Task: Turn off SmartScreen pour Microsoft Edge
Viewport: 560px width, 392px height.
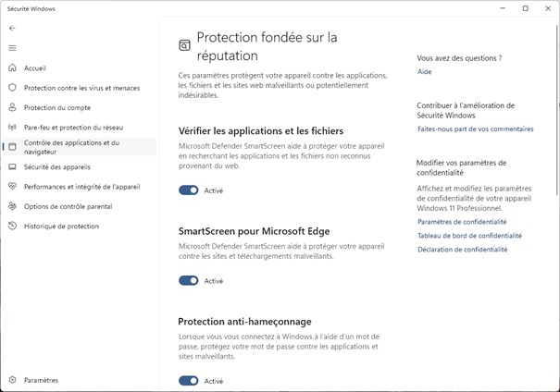Action: [189, 280]
